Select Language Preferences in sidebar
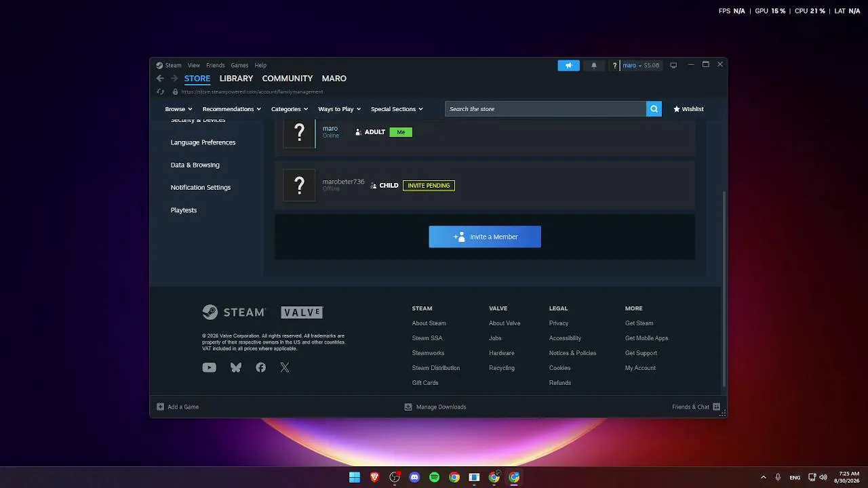 click(x=203, y=142)
